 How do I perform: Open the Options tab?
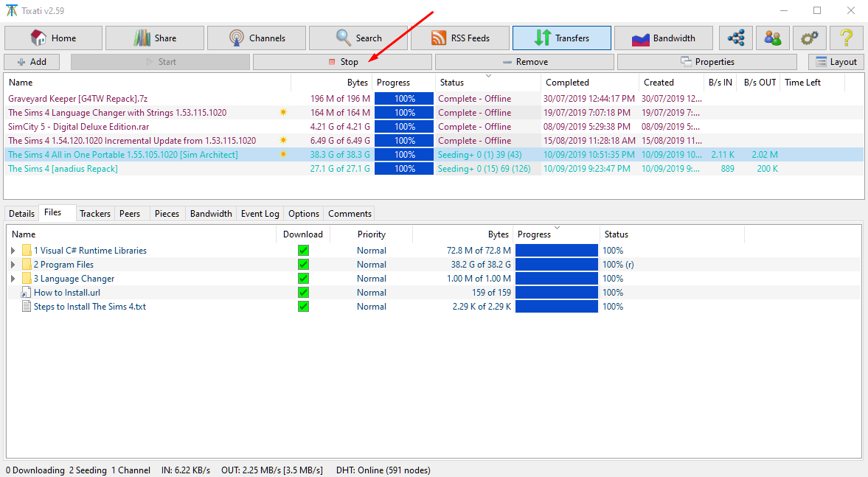coord(304,214)
